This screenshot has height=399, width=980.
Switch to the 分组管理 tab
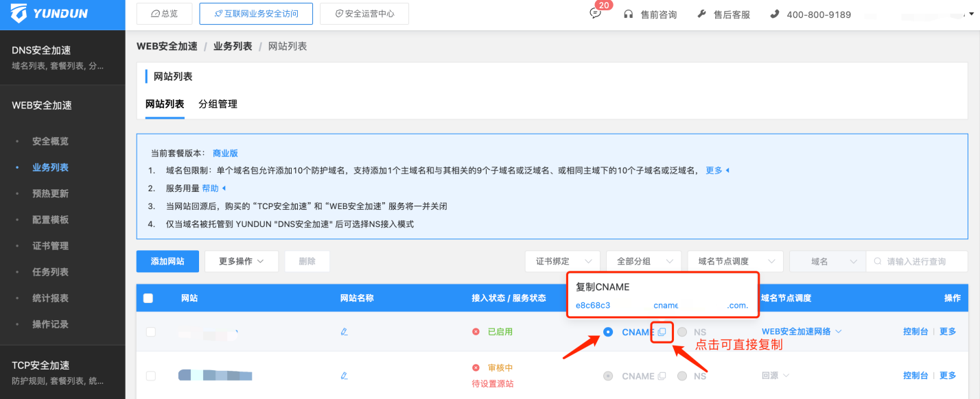click(x=218, y=104)
